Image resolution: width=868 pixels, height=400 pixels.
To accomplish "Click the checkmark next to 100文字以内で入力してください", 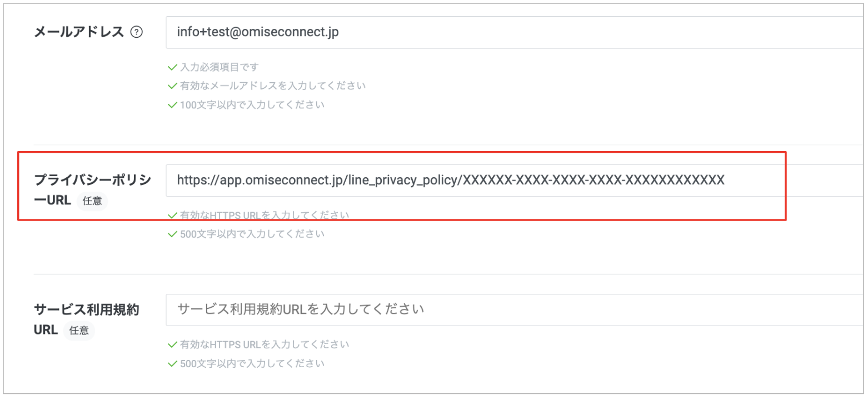I will coord(172,104).
